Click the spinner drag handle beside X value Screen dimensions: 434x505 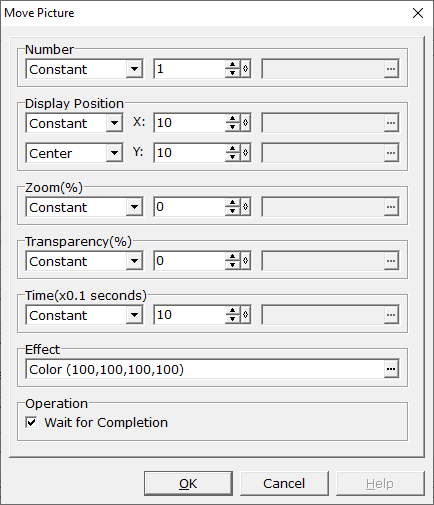246,123
